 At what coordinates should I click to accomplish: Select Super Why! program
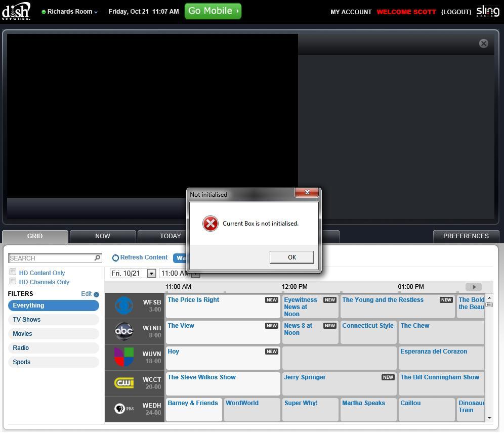(310, 409)
